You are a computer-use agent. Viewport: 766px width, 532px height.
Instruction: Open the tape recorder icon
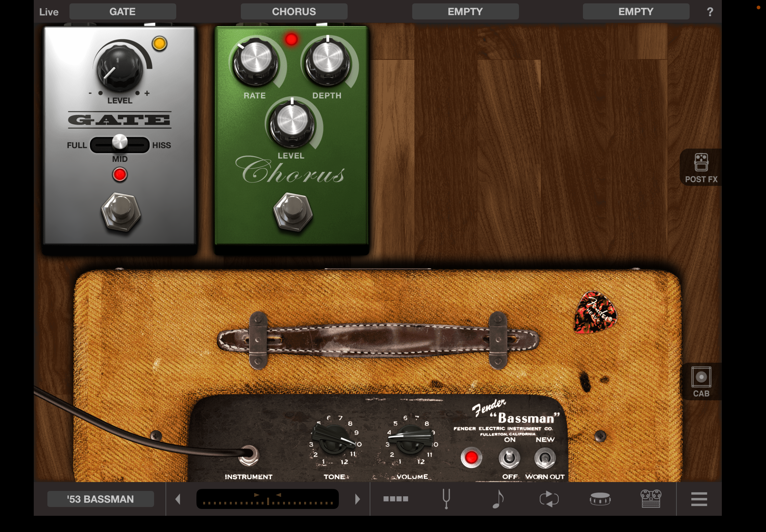point(651,499)
